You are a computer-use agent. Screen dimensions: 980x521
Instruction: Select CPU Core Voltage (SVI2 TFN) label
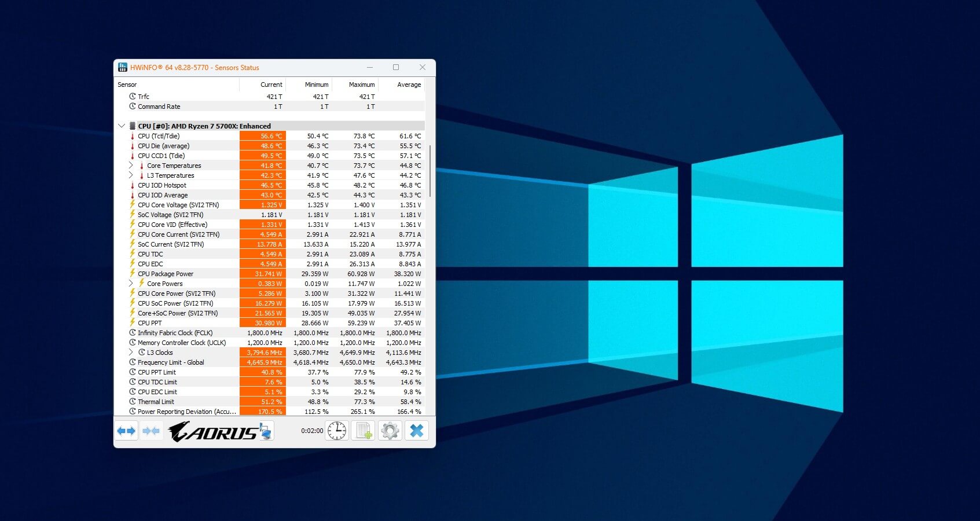point(178,205)
